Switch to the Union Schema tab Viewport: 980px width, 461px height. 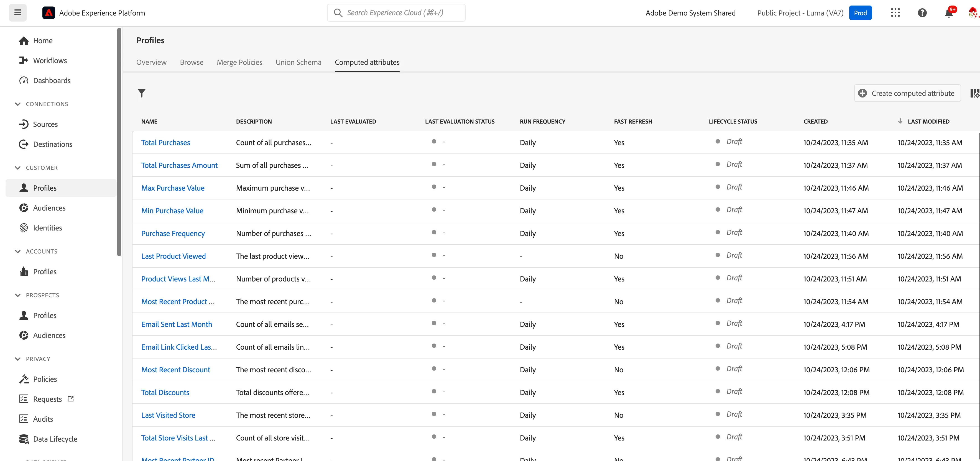point(299,62)
